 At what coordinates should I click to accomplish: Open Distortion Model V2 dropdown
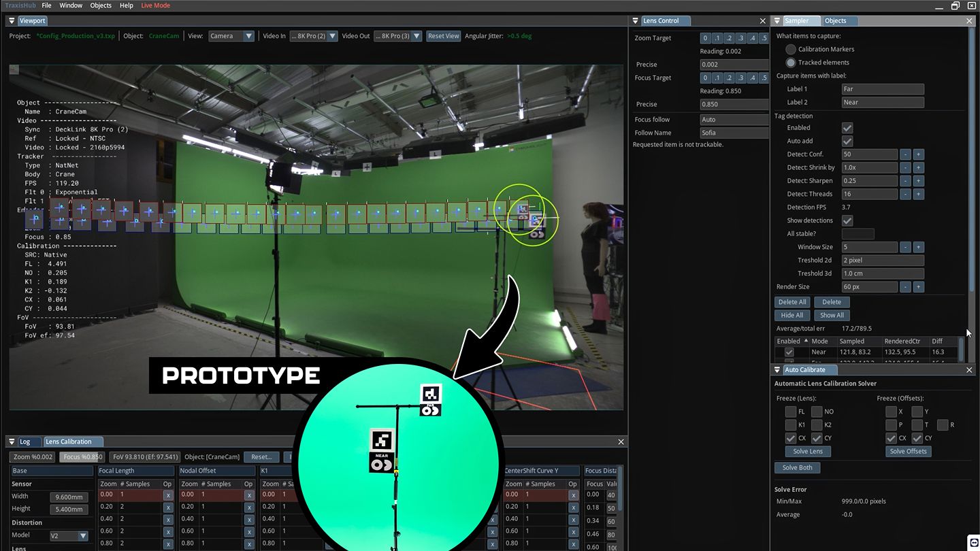point(69,536)
